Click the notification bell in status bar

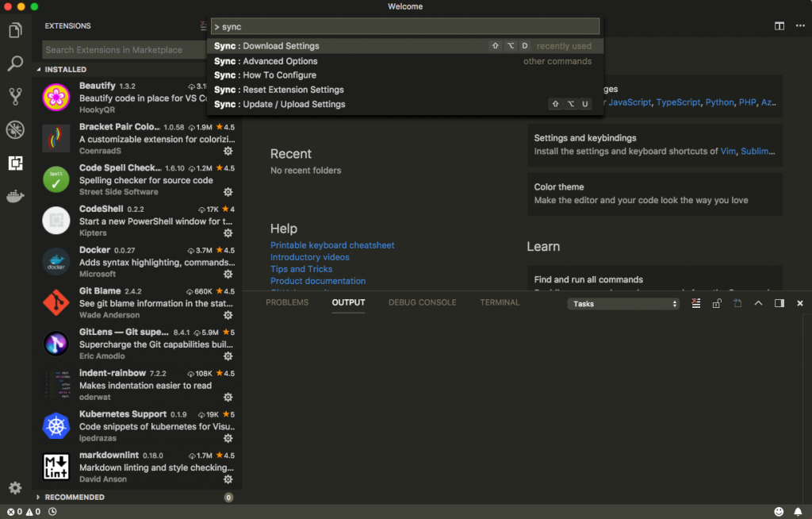click(799, 511)
